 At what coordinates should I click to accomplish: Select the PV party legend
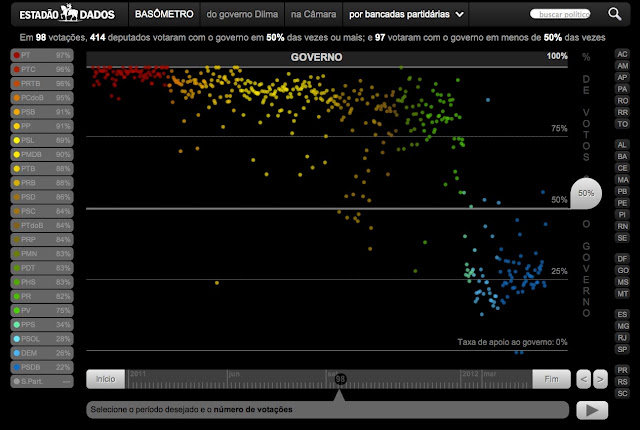42,310
